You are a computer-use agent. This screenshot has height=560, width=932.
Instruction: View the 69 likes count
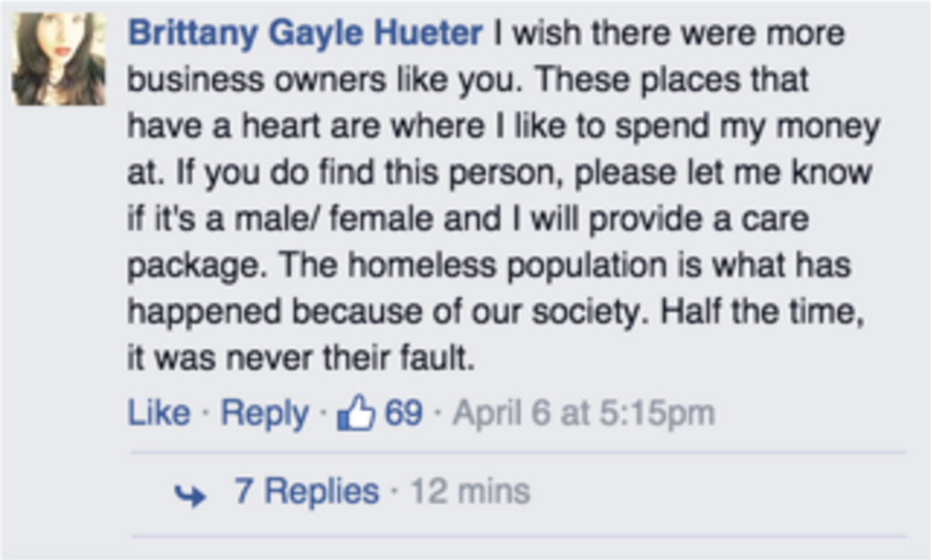(x=403, y=414)
